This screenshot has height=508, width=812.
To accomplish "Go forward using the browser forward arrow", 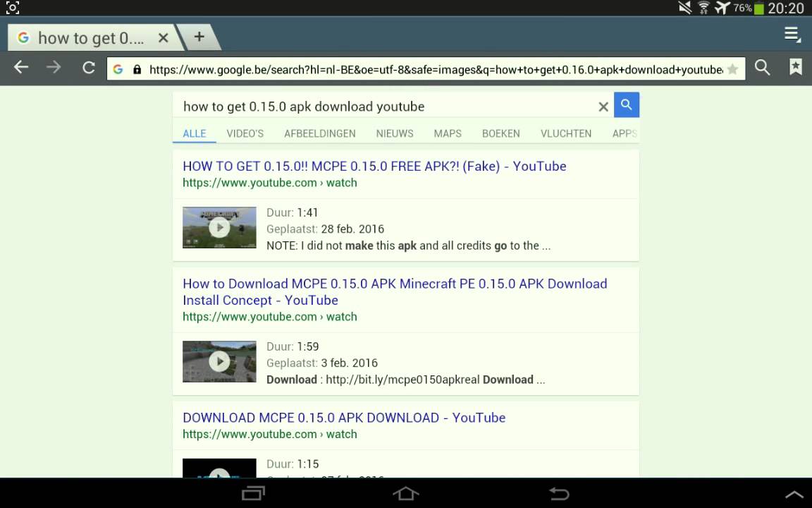I will tap(54, 68).
